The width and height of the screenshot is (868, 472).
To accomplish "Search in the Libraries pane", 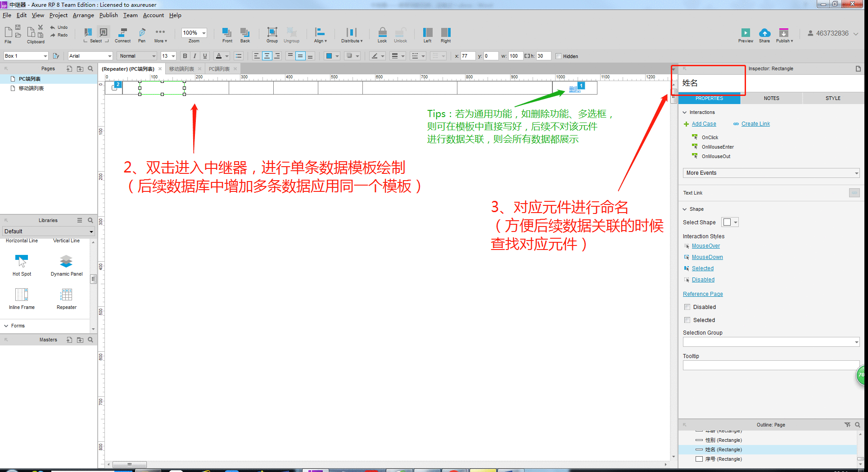I will point(90,220).
